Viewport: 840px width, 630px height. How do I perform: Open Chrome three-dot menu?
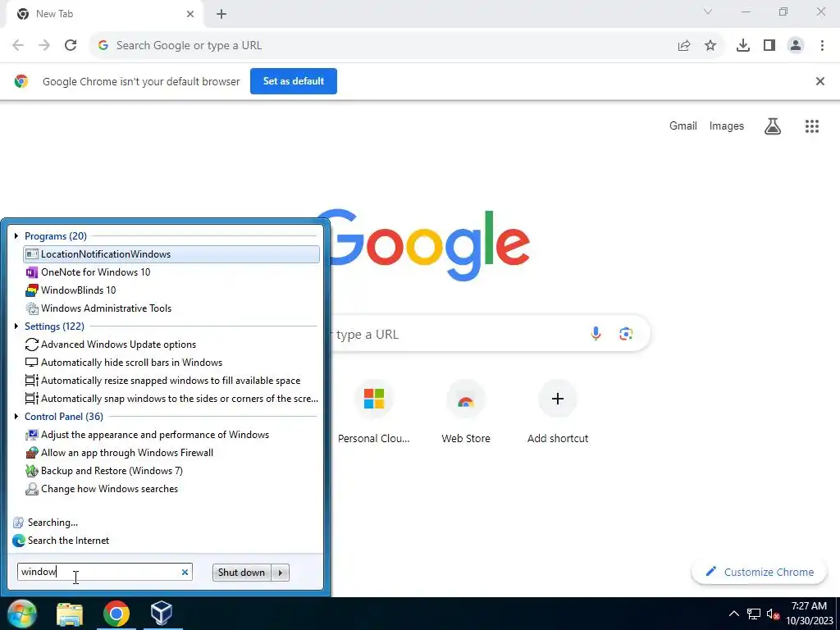pyautogui.click(x=822, y=46)
